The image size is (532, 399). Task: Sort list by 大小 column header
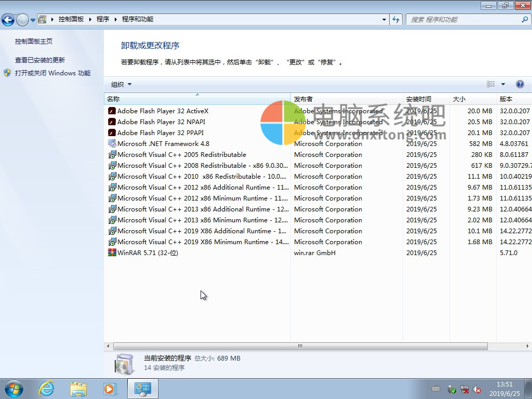(473, 99)
